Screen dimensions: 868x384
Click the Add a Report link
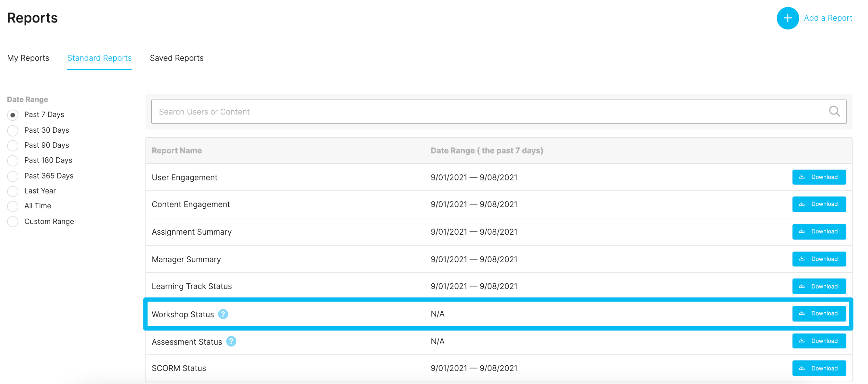828,18
